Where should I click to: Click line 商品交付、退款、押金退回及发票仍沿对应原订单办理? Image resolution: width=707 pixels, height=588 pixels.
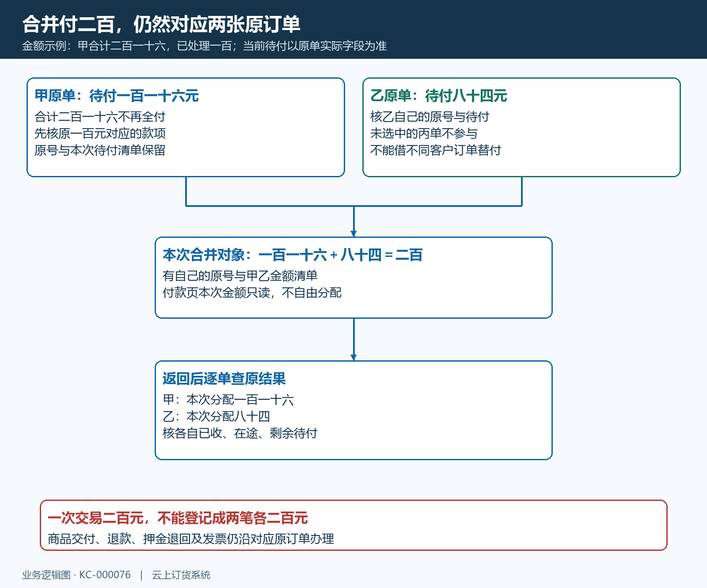coord(191,539)
